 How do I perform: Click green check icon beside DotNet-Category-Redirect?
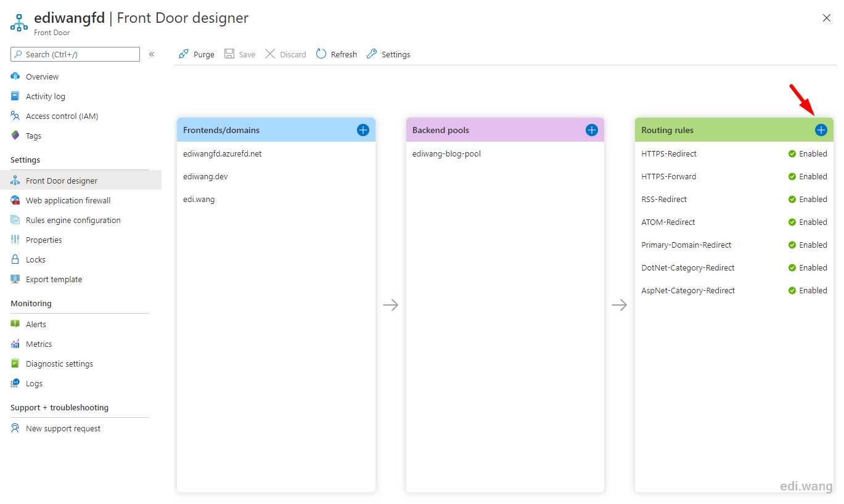[792, 267]
